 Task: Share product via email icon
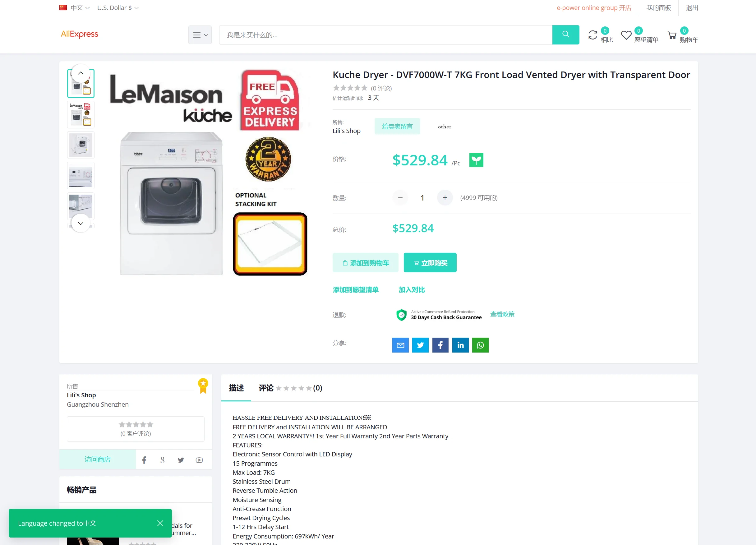(x=400, y=345)
